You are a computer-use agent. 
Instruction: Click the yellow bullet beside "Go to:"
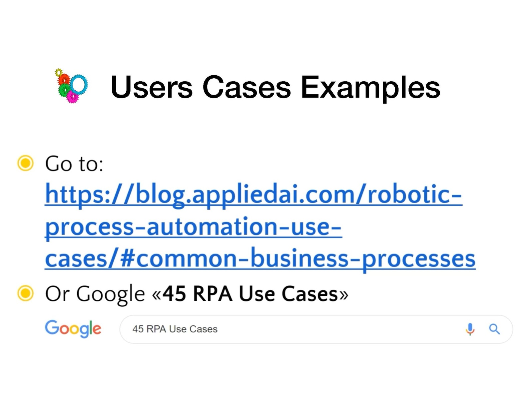click(25, 163)
